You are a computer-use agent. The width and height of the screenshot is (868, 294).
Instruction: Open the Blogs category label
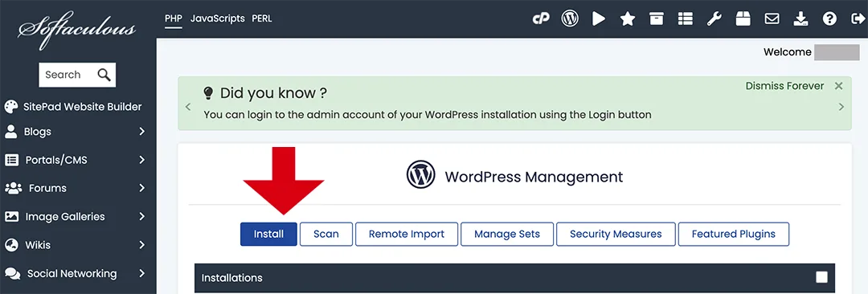coord(38,132)
